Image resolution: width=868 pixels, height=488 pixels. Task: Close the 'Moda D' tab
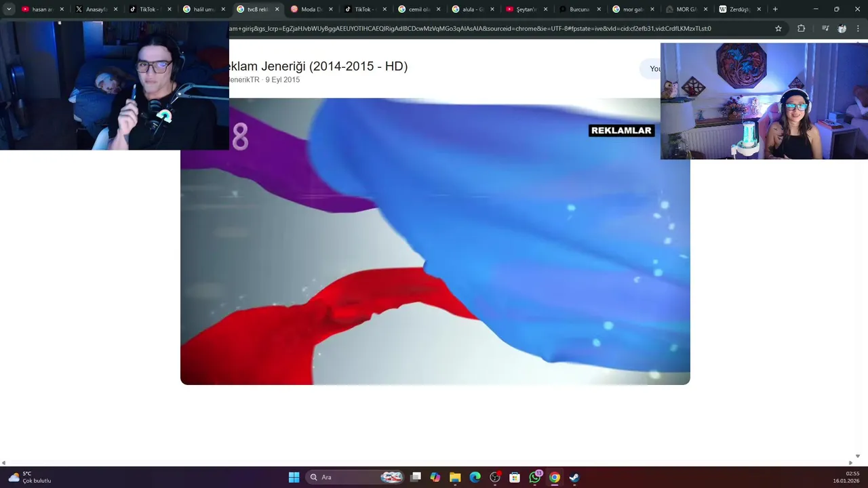click(x=331, y=9)
